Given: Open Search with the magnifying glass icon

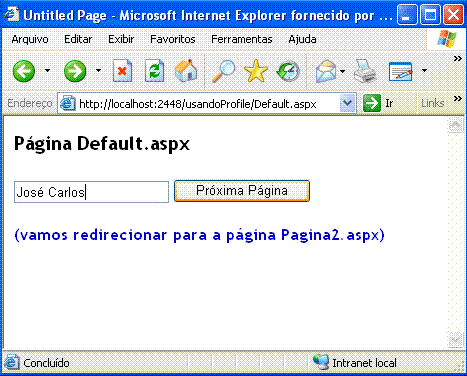Looking at the screenshot, I should 223,71.
